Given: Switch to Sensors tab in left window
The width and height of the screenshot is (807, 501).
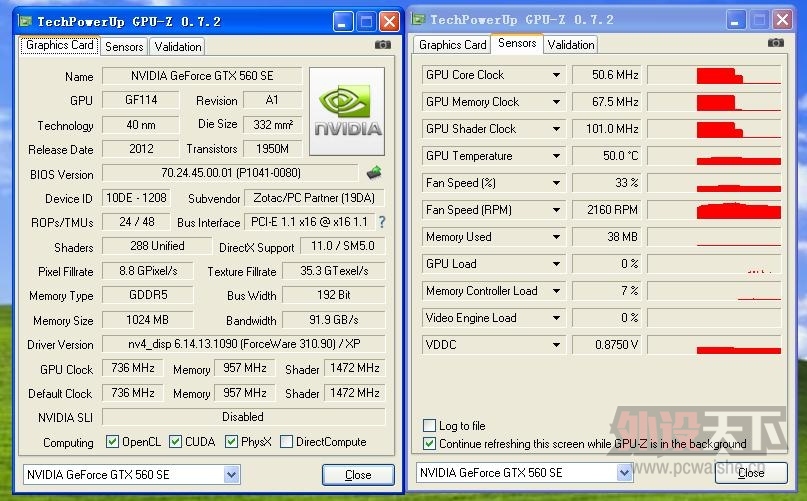Looking at the screenshot, I should (124, 46).
